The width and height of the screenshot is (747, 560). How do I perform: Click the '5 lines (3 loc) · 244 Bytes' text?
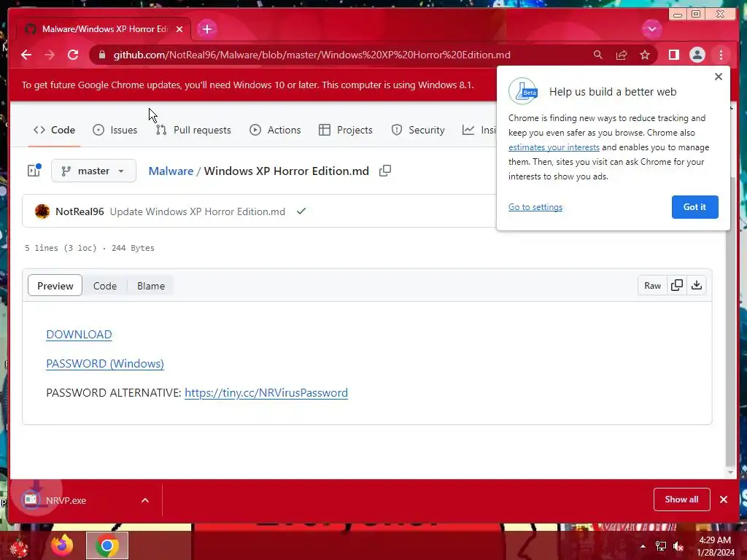[x=90, y=248]
